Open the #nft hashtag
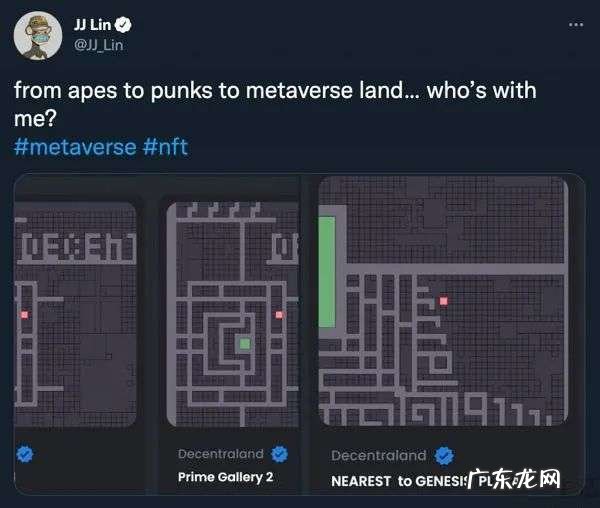Screen dimensions: 600x508 165,147
